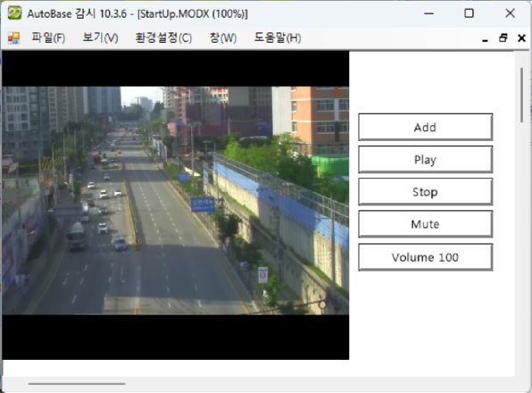Close the inner StartUp.MODX document window
Image resolution: width=532 pixels, height=393 pixels.
[x=521, y=38]
